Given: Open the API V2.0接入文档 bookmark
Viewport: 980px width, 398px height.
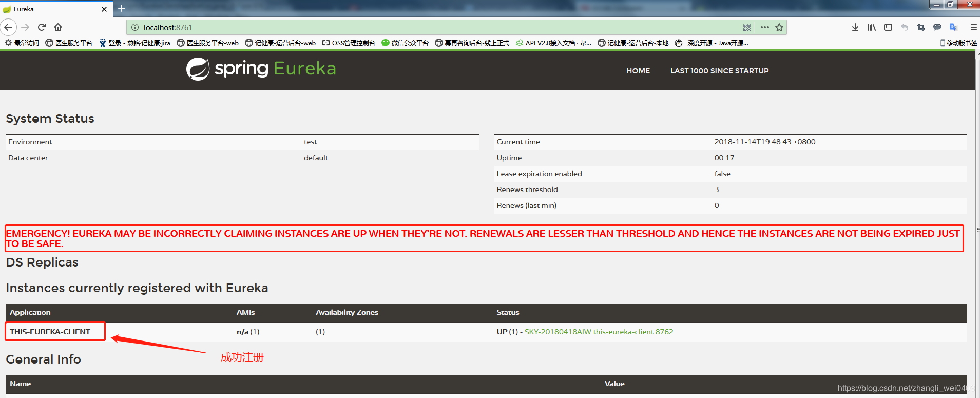Looking at the screenshot, I should (x=553, y=43).
